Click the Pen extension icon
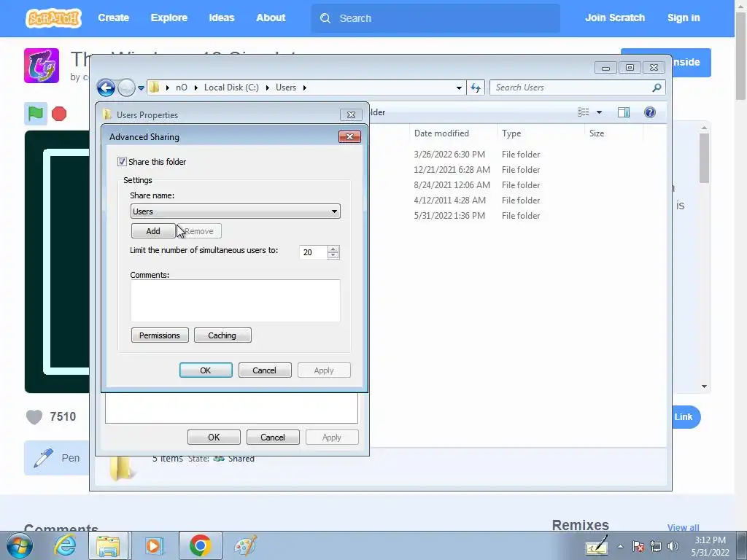Image resolution: width=747 pixels, height=560 pixels. pyautogui.click(x=43, y=458)
